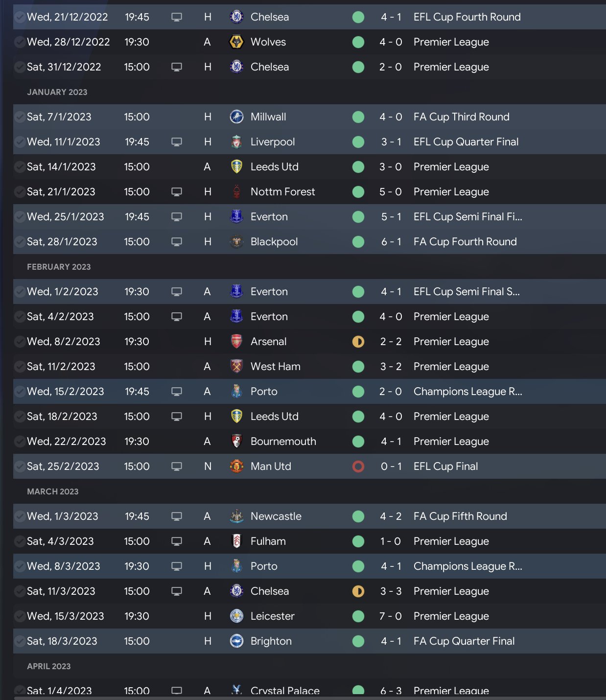Toggle the checkmark on the 28/12/2022 Wolves match
Viewport: 606px width, 700px height.
20,42
